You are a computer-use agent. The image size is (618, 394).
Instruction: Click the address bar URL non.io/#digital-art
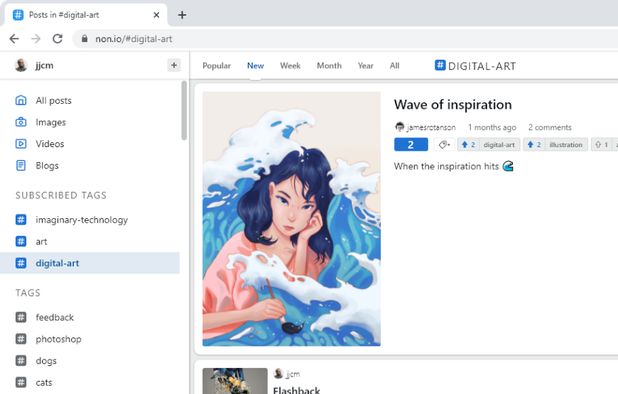click(134, 39)
